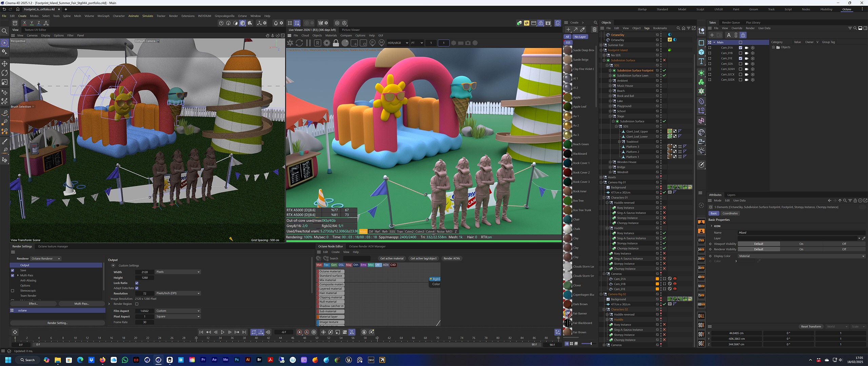Open the Renderer dropdown showing Octane Renderer
The width and height of the screenshot is (868, 366).
click(x=46, y=259)
